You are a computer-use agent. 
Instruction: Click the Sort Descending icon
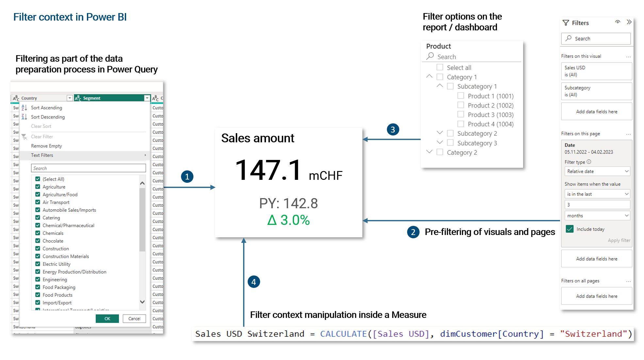coord(25,117)
